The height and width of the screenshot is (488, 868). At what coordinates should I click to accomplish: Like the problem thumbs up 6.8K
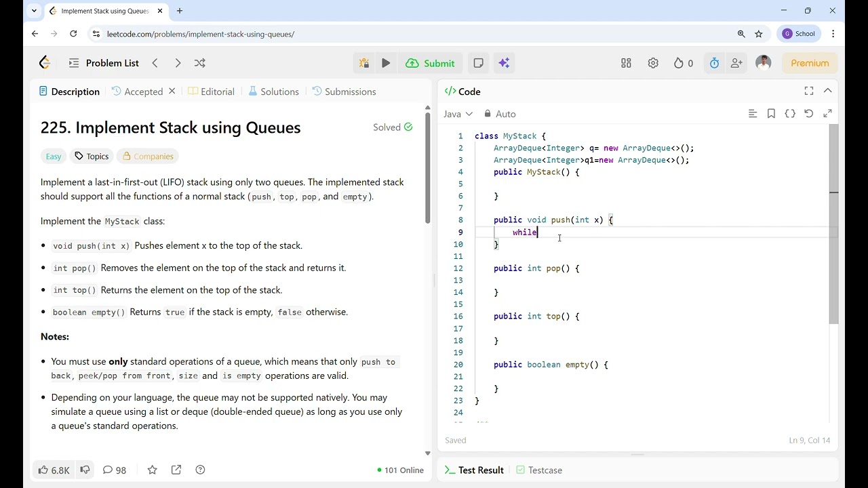[x=54, y=470]
